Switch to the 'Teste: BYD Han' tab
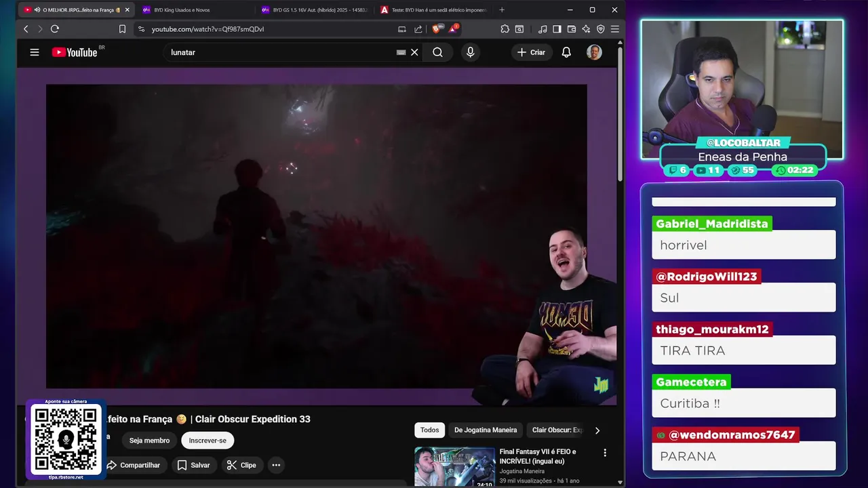 [434, 10]
